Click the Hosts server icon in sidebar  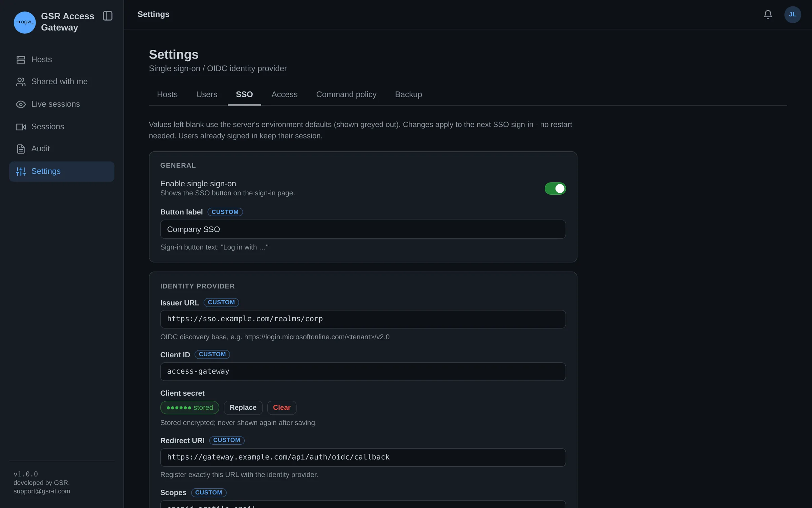(x=21, y=60)
